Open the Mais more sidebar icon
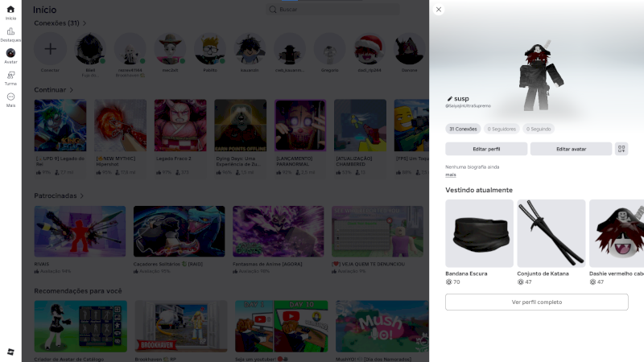The height and width of the screenshot is (362, 644). [x=10, y=97]
